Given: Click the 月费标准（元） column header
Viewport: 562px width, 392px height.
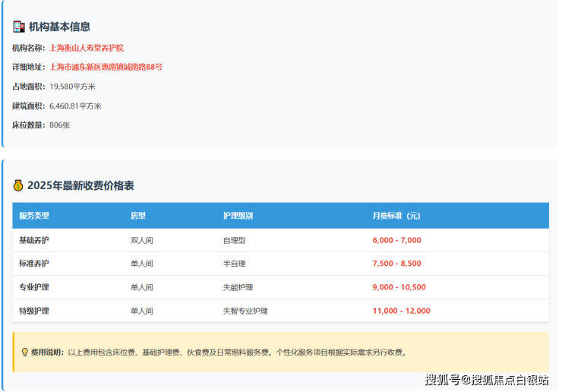Looking at the screenshot, I should [396, 216].
